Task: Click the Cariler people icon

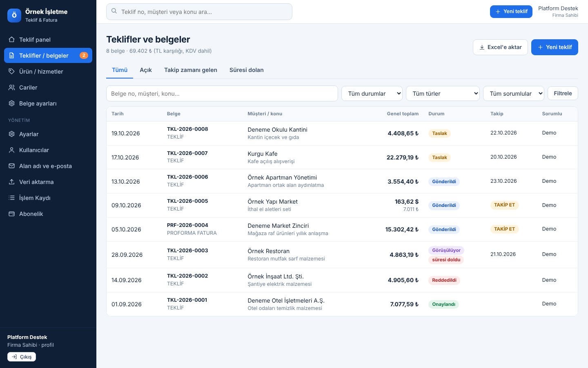Action: pyautogui.click(x=12, y=88)
